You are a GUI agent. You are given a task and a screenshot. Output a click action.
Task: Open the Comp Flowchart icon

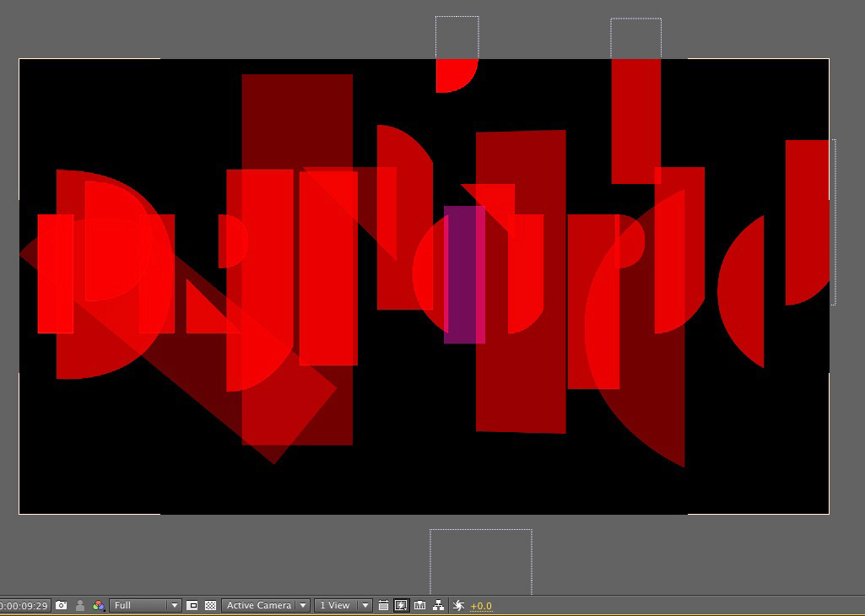439,606
